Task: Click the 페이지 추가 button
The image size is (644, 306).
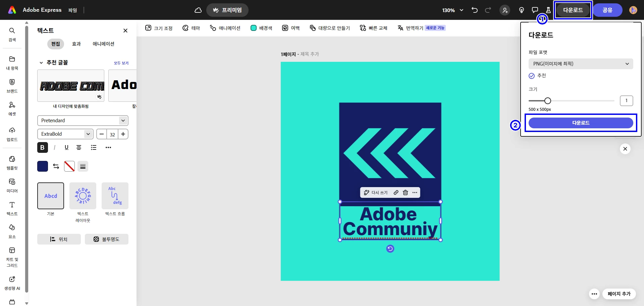Action: (619, 294)
